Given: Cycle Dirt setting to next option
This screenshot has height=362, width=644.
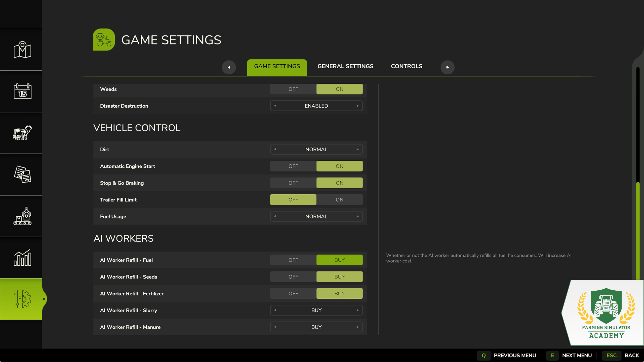Looking at the screenshot, I should (x=357, y=149).
